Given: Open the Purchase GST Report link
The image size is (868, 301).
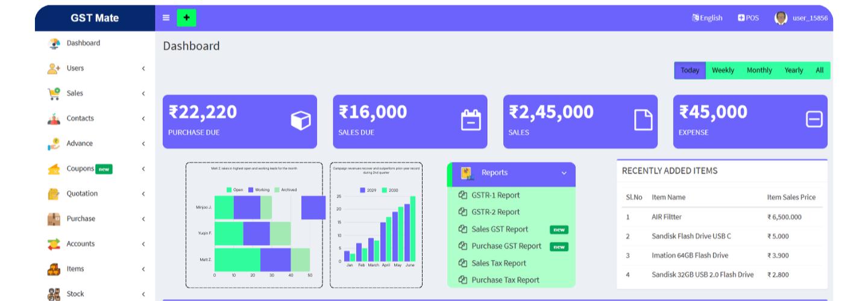Looking at the screenshot, I should coord(506,246).
